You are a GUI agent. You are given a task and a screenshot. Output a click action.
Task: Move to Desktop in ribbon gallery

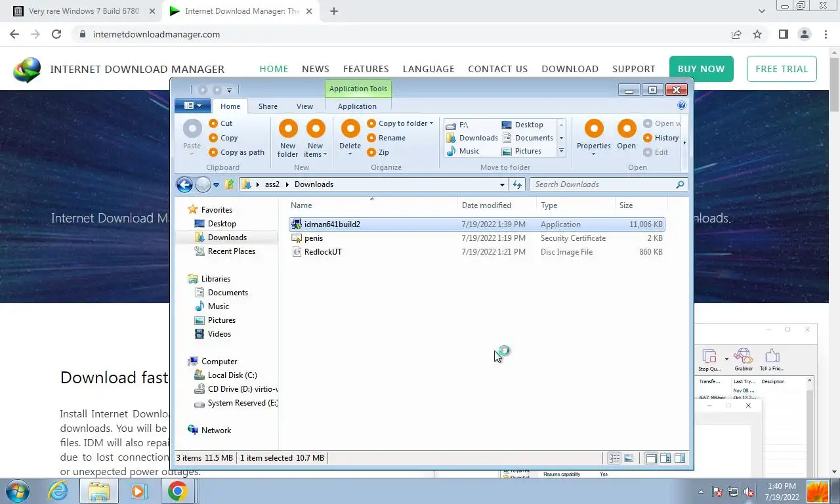click(x=522, y=125)
